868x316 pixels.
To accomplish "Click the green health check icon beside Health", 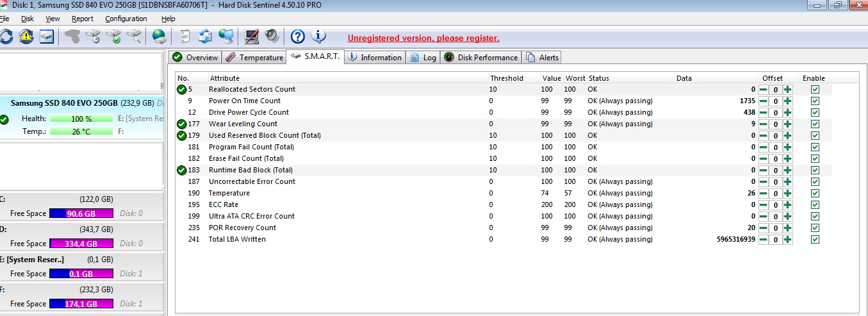I will tap(4, 119).
